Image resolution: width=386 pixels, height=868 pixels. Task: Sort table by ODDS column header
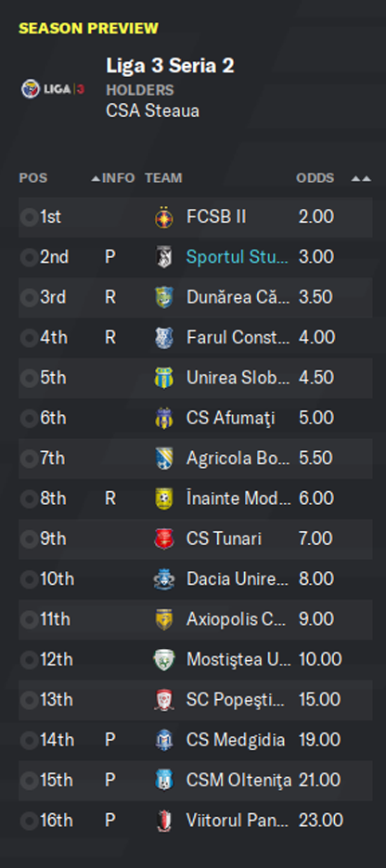[x=315, y=178]
